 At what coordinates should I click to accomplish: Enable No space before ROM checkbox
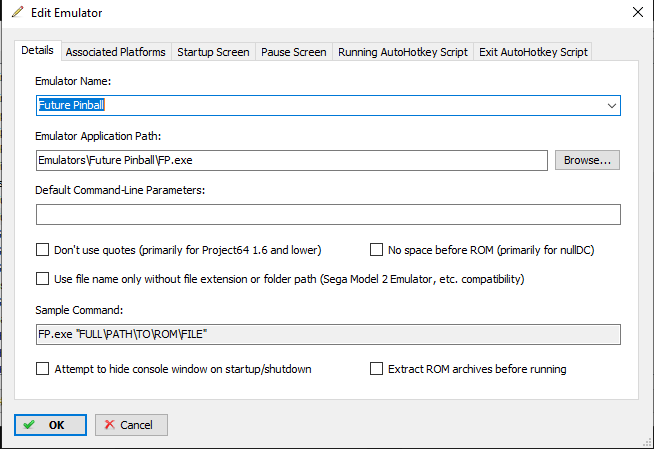[x=376, y=250]
